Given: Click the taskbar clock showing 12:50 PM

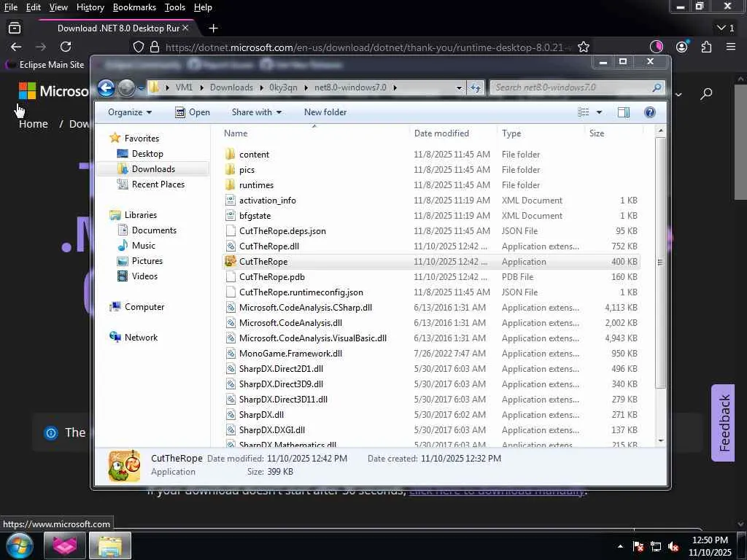Looking at the screenshot, I should [710, 546].
